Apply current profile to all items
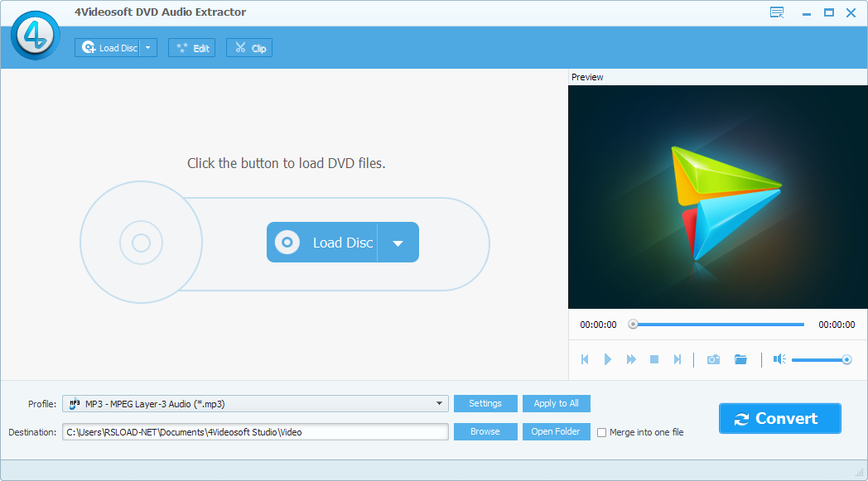This screenshot has width=868, height=481. [x=556, y=403]
